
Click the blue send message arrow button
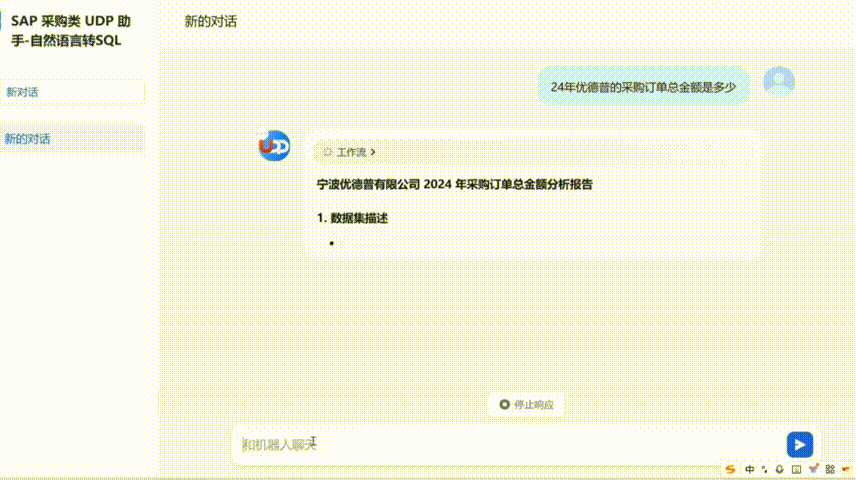point(799,445)
